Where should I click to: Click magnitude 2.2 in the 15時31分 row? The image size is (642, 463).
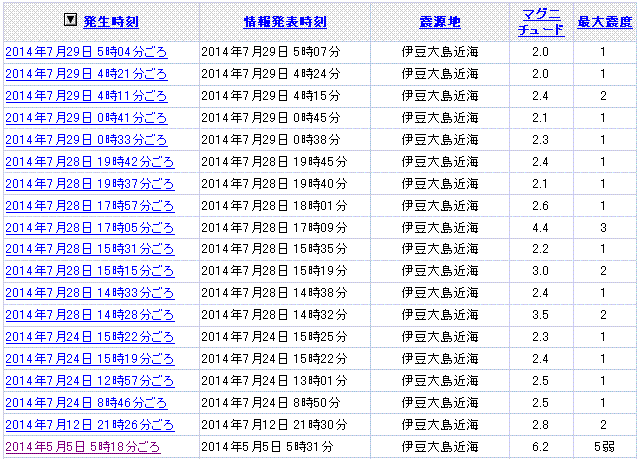[540, 249]
